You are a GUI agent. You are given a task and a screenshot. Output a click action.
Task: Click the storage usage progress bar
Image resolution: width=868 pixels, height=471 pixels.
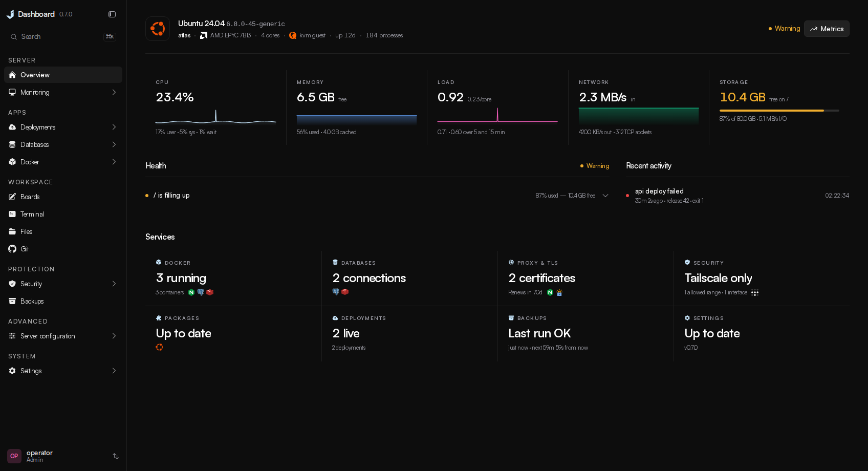779,111
